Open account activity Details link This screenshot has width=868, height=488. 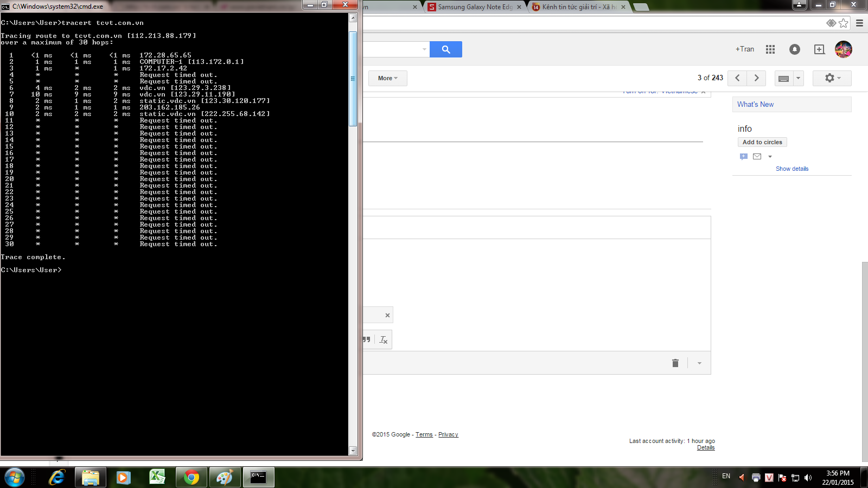click(706, 447)
